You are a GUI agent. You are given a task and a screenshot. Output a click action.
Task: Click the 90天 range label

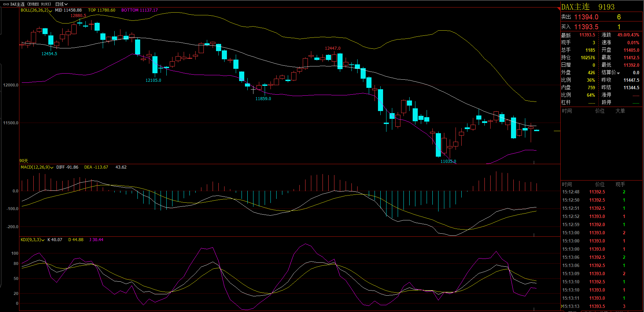click(x=24, y=161)
